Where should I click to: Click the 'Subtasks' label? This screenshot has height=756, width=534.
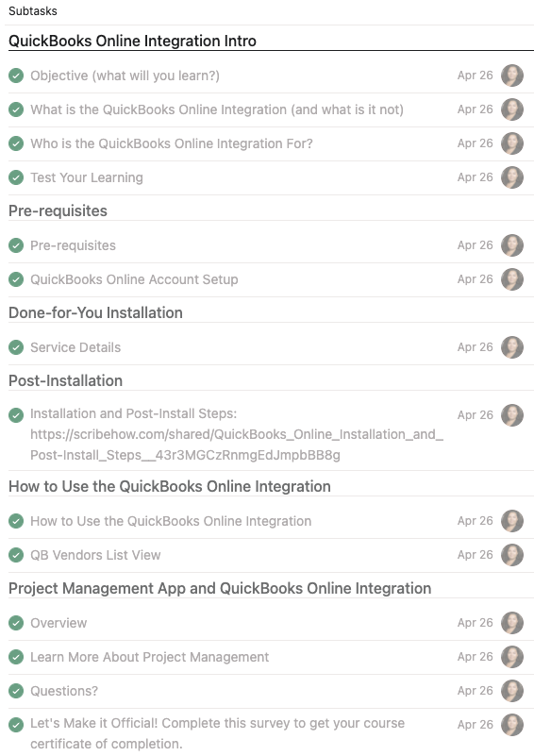coord(33,11)
